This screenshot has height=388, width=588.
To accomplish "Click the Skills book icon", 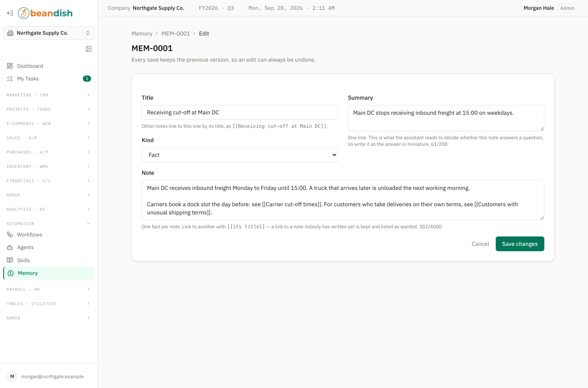I will click(x=10, y=260).
